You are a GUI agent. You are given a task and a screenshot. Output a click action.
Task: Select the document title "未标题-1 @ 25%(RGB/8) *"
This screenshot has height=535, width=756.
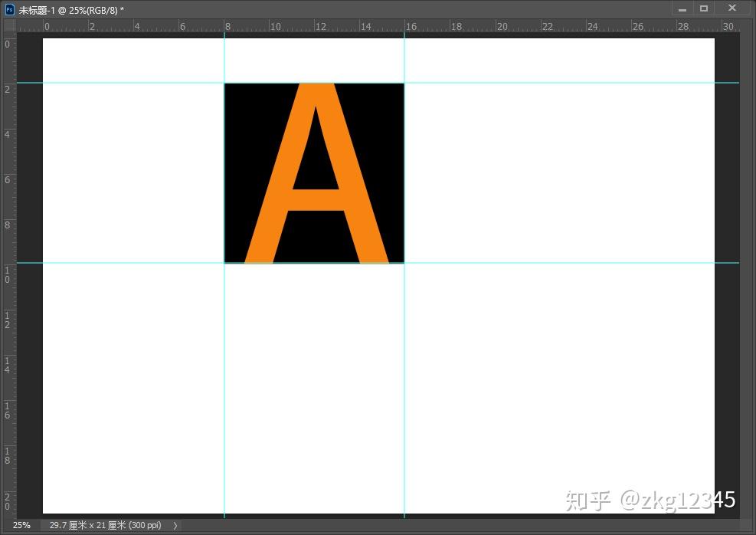(x=71, y=10)
